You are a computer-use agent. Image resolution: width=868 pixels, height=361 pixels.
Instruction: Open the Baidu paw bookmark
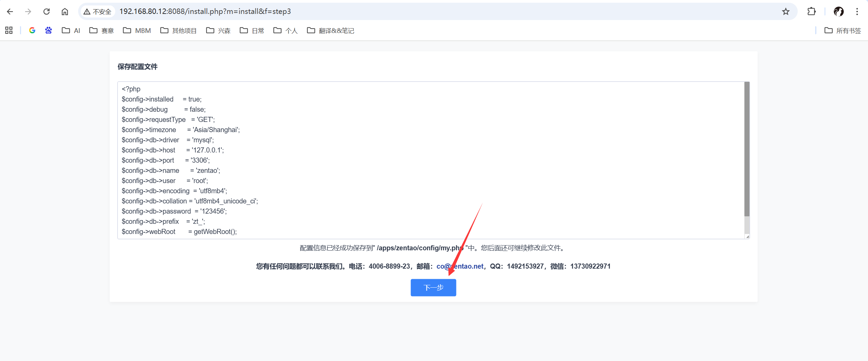click(x=49, y=31)
